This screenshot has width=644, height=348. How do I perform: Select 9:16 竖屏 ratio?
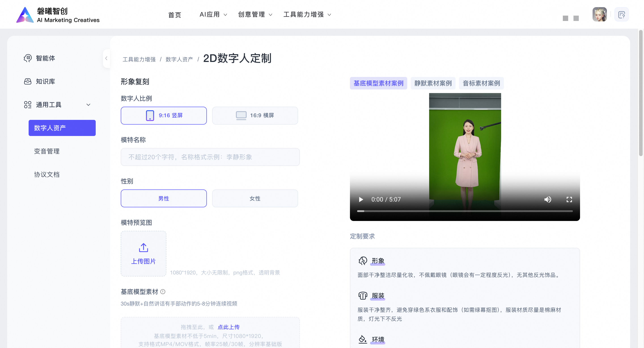164,115
